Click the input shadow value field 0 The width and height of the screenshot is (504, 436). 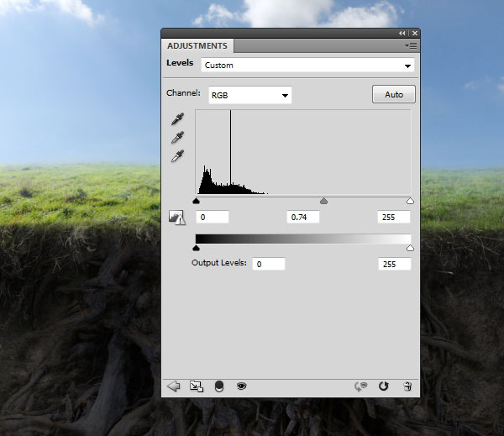pyautogui.click(x=213, y=217)
